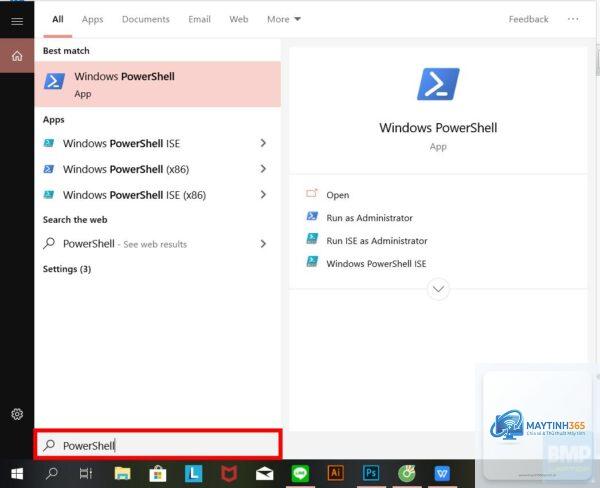Viewport: 600px width, 488px height.
Task: Click the Open action icon
Action: pos(312,194)
